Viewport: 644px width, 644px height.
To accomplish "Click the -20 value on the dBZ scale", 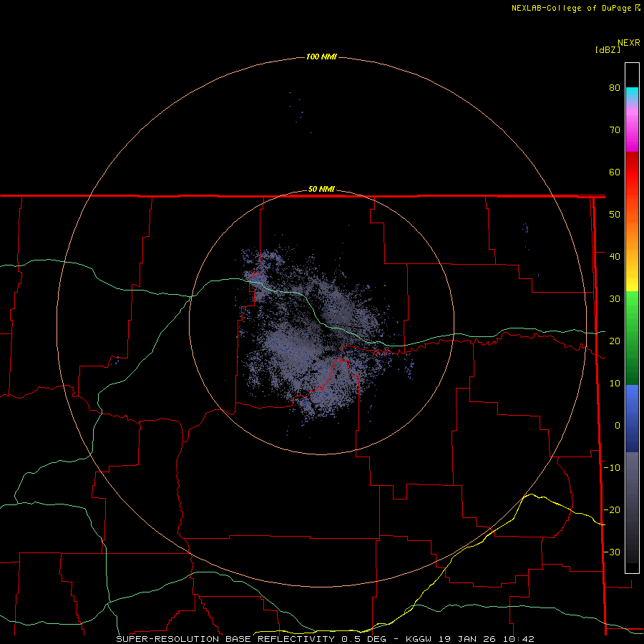I will (612, 510).
